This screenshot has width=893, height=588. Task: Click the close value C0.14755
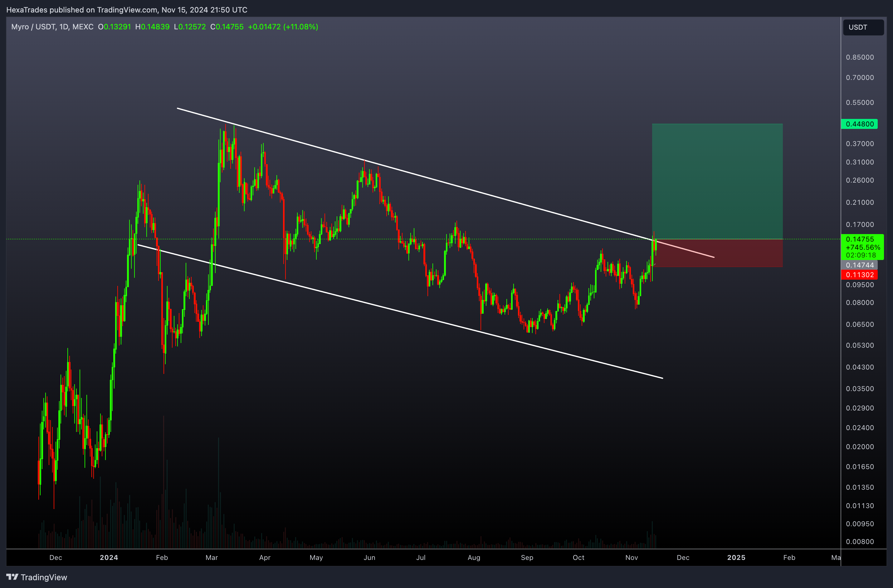tap(227, 27)
